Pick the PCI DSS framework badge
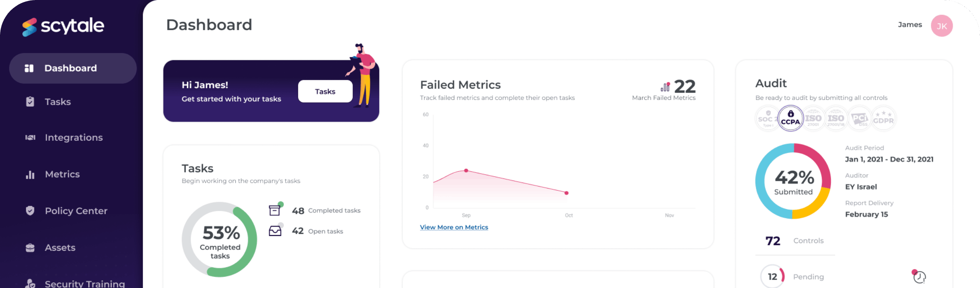 860,119
